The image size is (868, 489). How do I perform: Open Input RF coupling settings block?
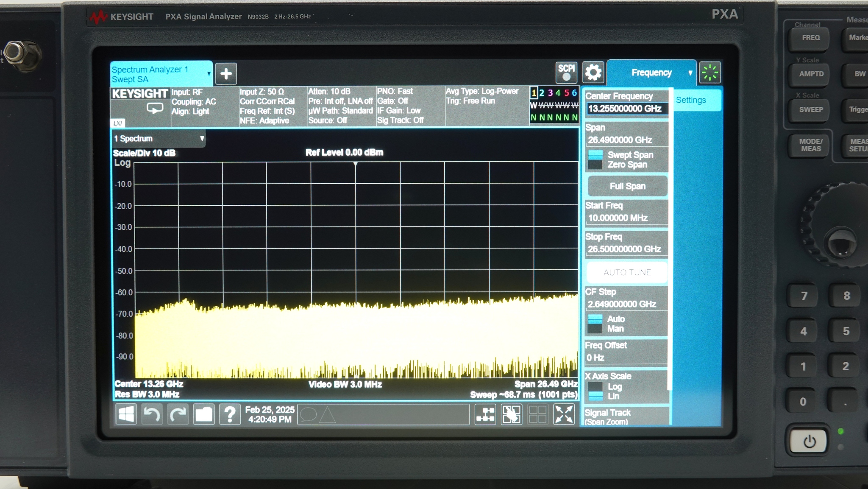click(x=205, y=106)
